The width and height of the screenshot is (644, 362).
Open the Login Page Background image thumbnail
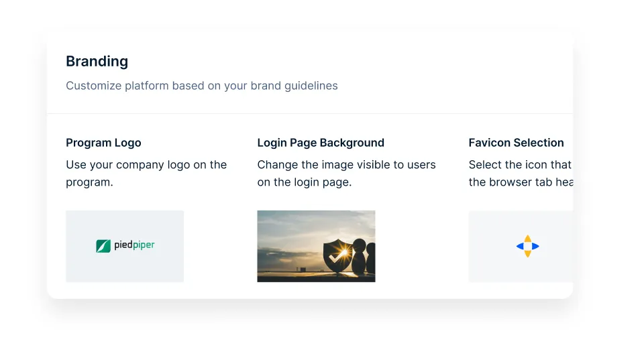point(316,246)
